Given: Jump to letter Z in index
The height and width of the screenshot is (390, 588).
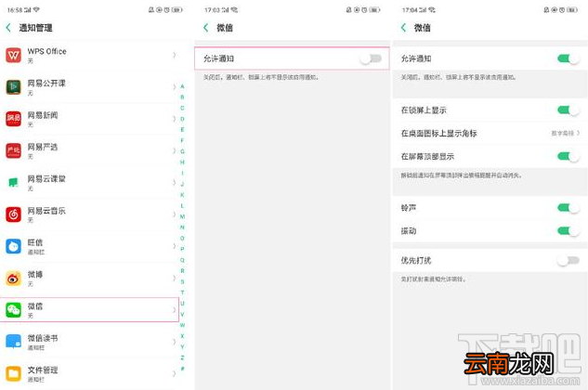Looking at the screenshot, I should [182, 357].
